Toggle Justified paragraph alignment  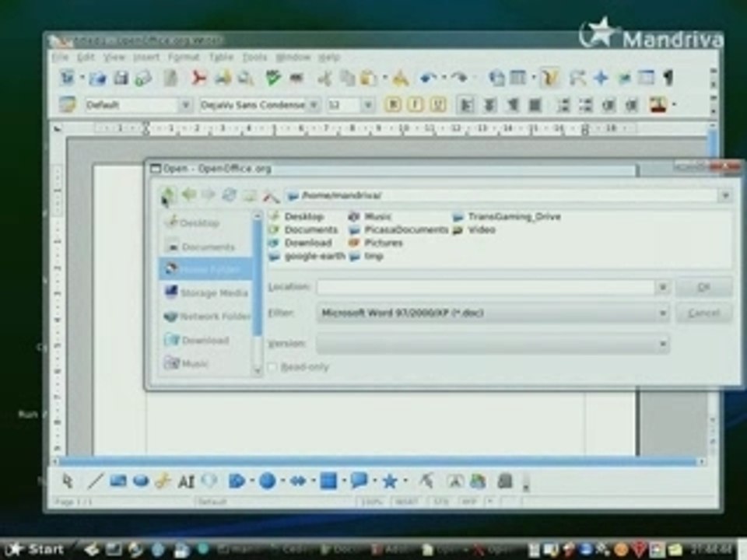coord(535,105)
